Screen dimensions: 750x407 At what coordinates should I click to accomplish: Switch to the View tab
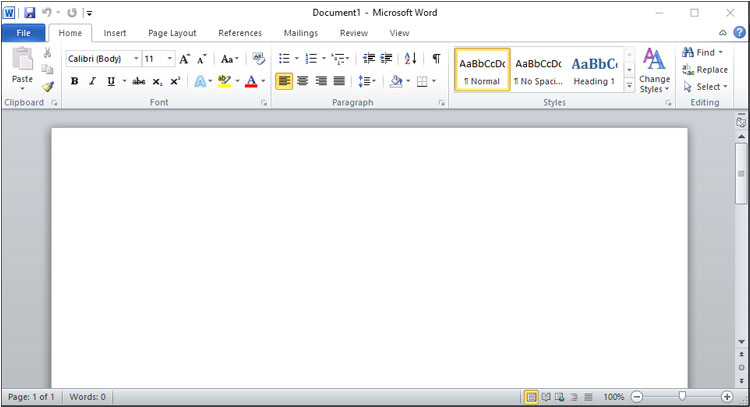399,33
